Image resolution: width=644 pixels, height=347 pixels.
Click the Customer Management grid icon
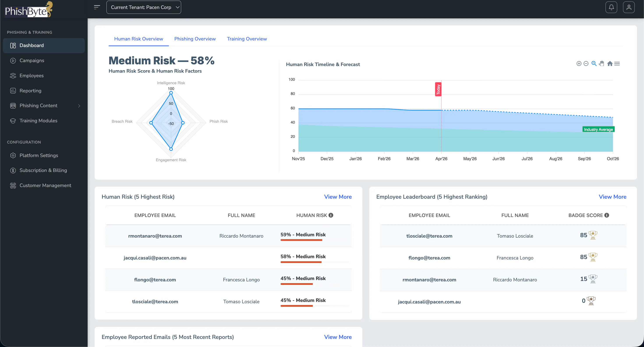pyautogui.click(x=13, y=186)
